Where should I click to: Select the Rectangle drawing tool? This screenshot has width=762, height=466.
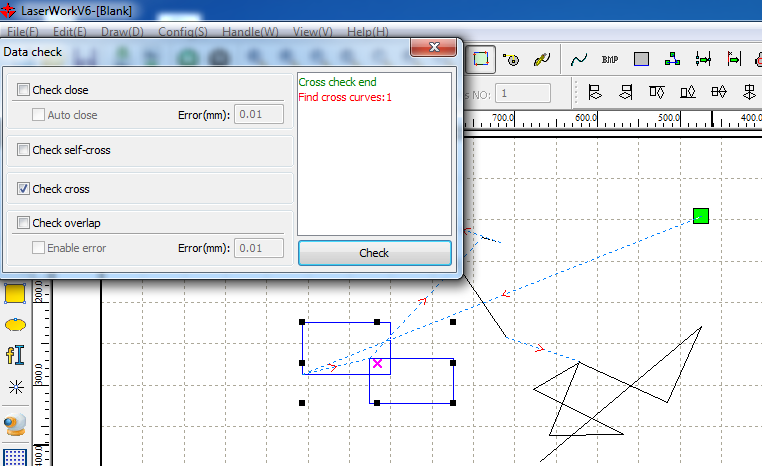point(15,293)
